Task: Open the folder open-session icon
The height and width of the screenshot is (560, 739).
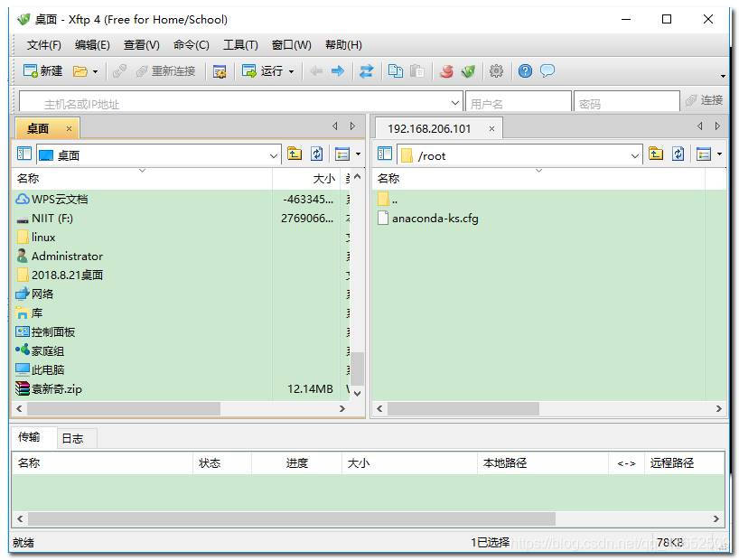Action: point(80,71)
